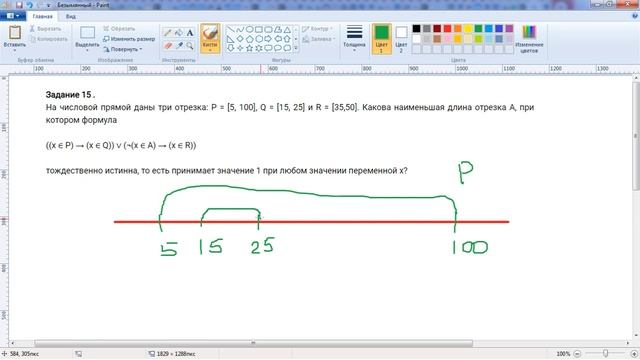Undo the last action in title bar
This screenshot has width=640, height=360.
29,5
